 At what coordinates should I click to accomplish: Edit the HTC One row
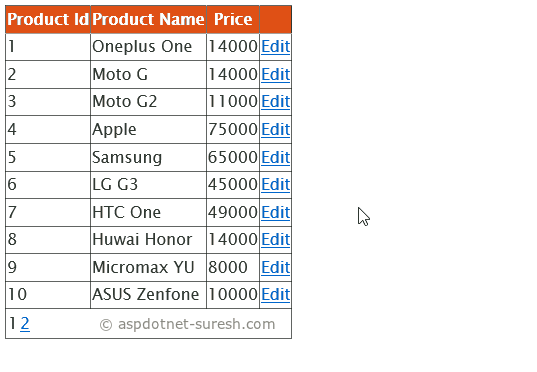click(275, 212)
